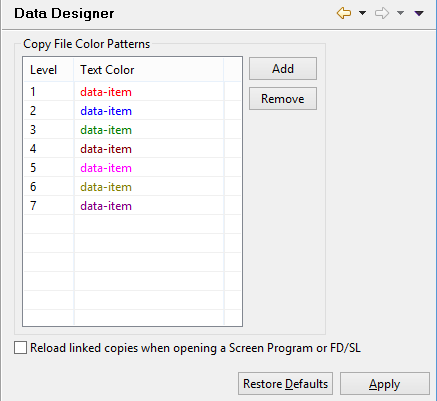
Task: Open the preference page view menu triangle
Action: click(419, 13)
